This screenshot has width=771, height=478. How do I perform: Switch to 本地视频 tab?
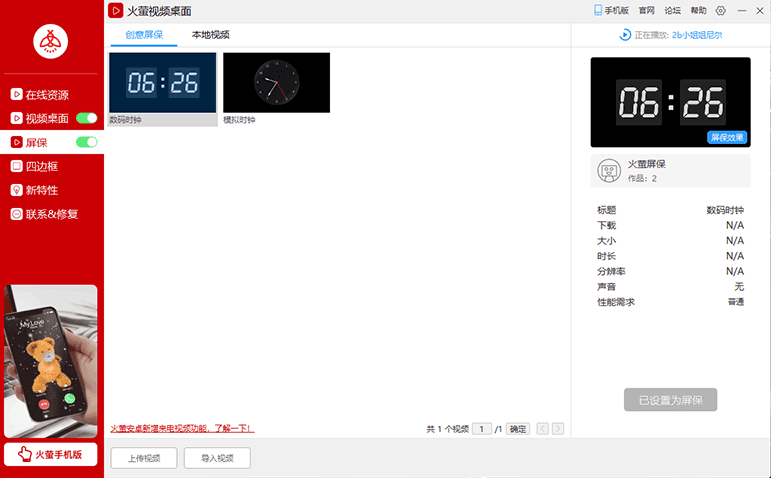tap(210, 35)
